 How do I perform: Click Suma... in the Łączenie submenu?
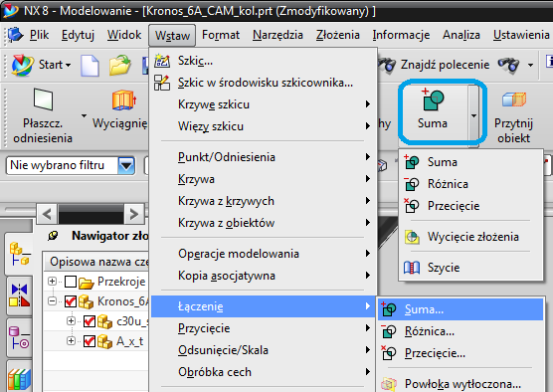pyautogui.click(x=461, y=309)
